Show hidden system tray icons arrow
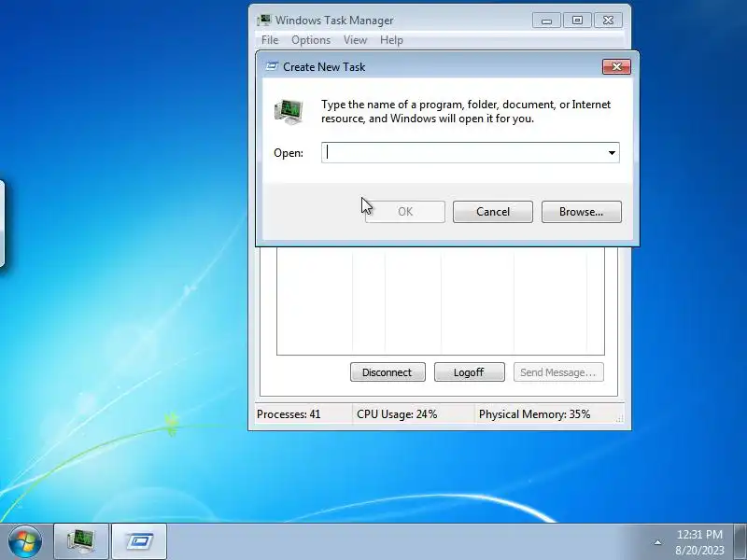The height and width of the screenshot is (560, 747). tap(657, 542)
